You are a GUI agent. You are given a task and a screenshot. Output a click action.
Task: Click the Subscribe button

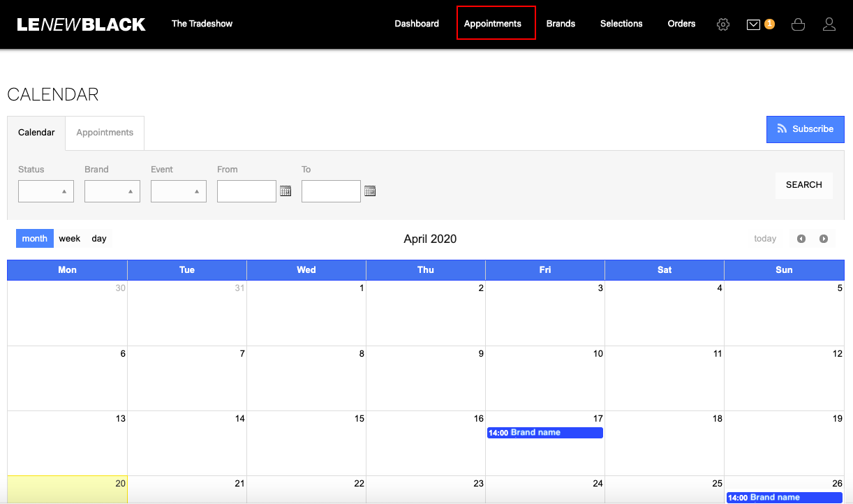click(x=806, y=129)
